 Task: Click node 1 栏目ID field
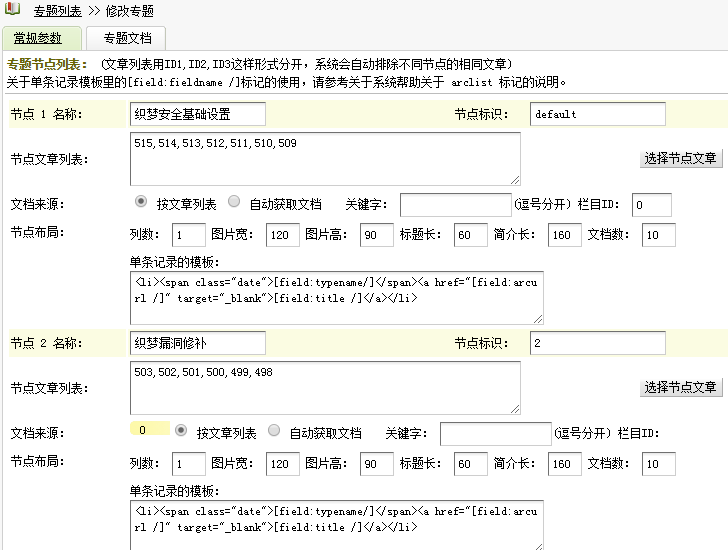[x=651, y=205]
